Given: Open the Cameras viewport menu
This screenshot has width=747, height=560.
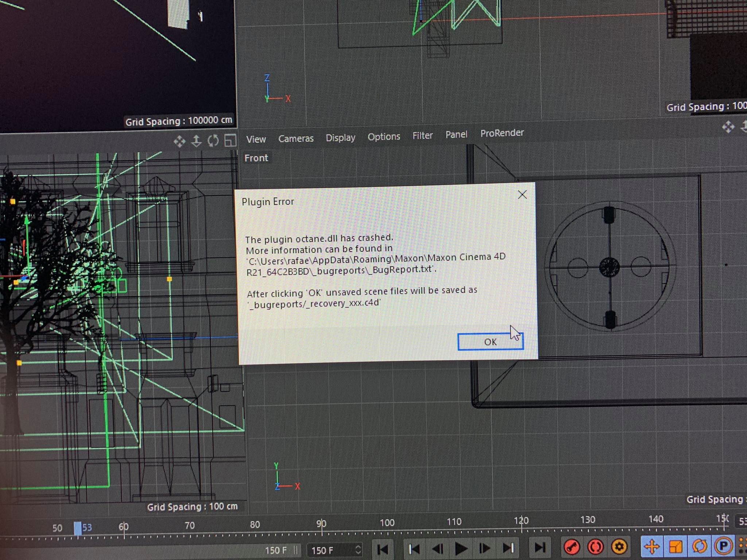Looking at the screenshot, I should tap(296, 139).
